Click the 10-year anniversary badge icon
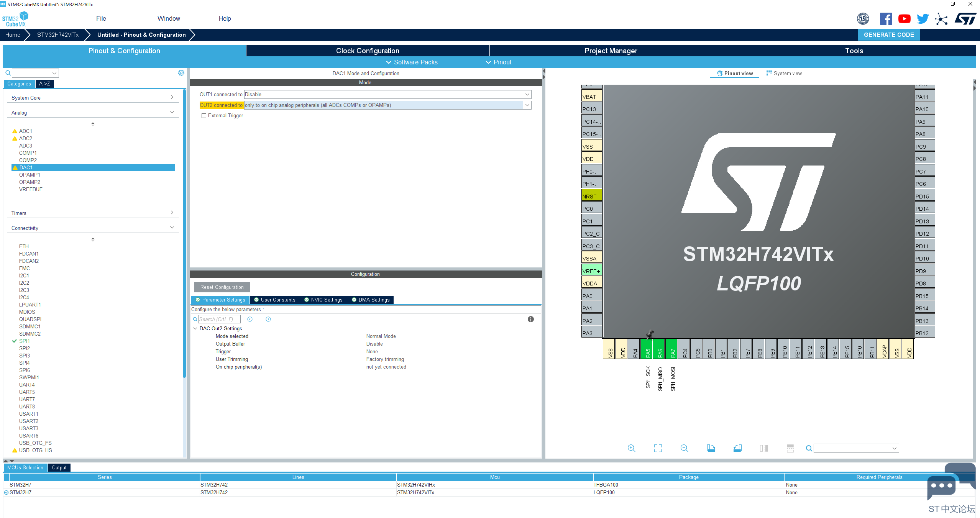980x518 pixels. click(x=863, y=18)
